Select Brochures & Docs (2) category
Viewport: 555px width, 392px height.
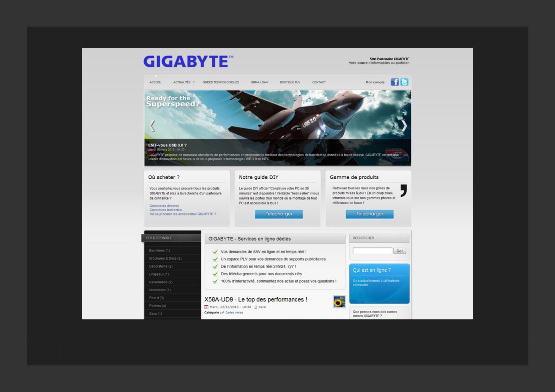coord(165,258)
